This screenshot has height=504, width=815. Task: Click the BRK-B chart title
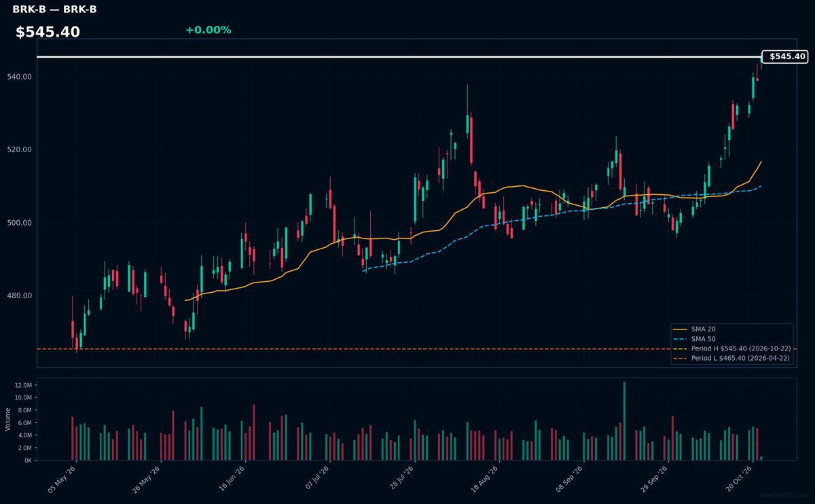(x=54, y=10)
